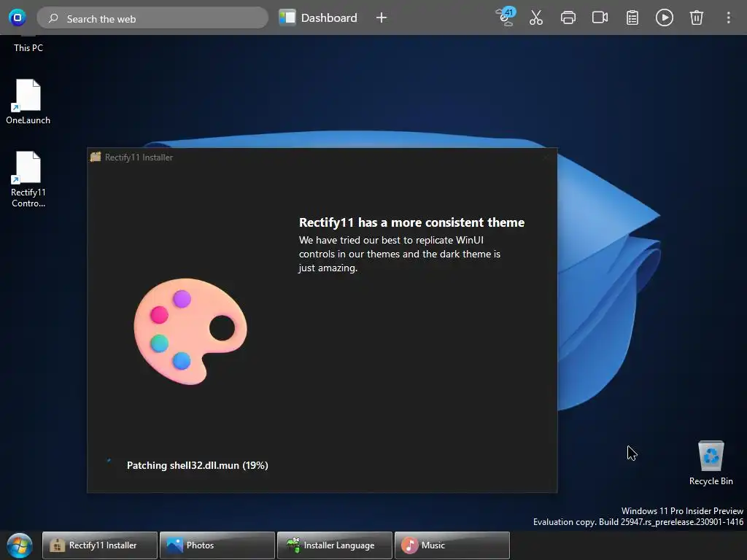The image size is (747, 560).
Task: Select the OneLaunch desktop shortcut
Action: pos(28,102)
